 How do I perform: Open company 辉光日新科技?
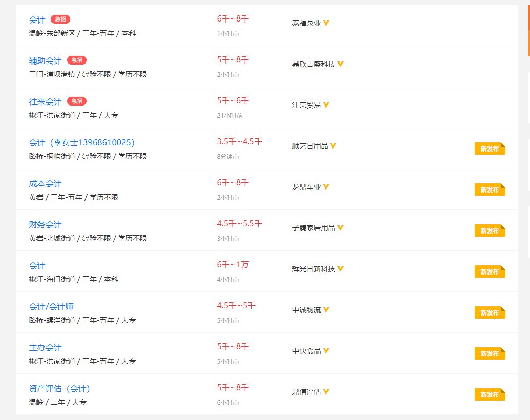(313, 269)
